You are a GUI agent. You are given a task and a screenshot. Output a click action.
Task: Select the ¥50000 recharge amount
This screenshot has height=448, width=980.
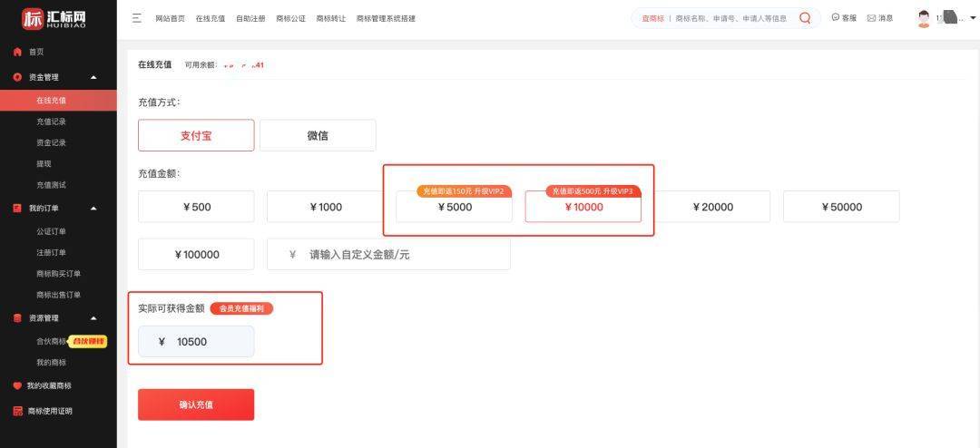coord(841,207)
